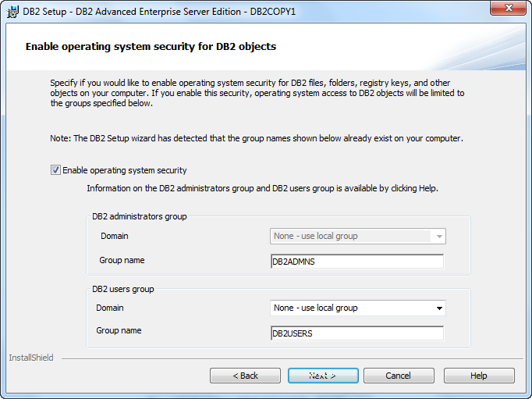Cancel the DB2 setup wizard
The image size is (532, 399).
click(399, 376)
